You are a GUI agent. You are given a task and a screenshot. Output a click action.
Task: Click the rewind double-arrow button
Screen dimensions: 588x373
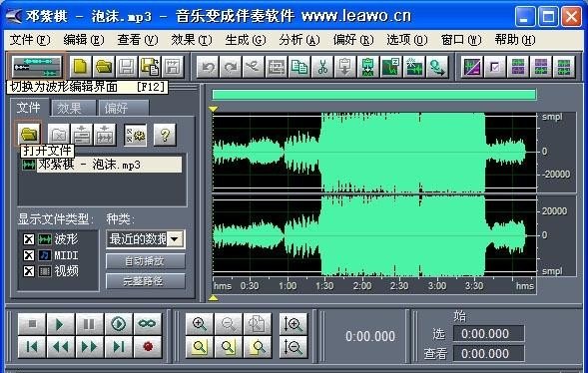click(60, 347)
